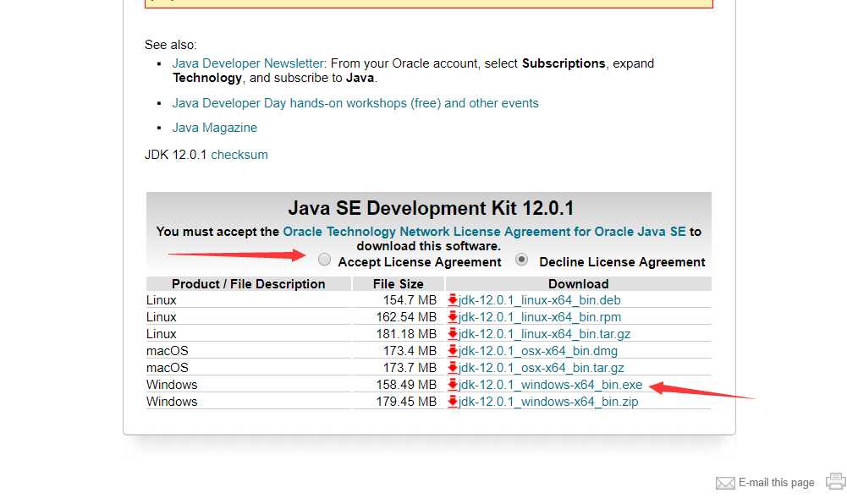The image size is (847, 504).
Task: Select Accept License Agreement radio button
Action: tap(324, 260)
